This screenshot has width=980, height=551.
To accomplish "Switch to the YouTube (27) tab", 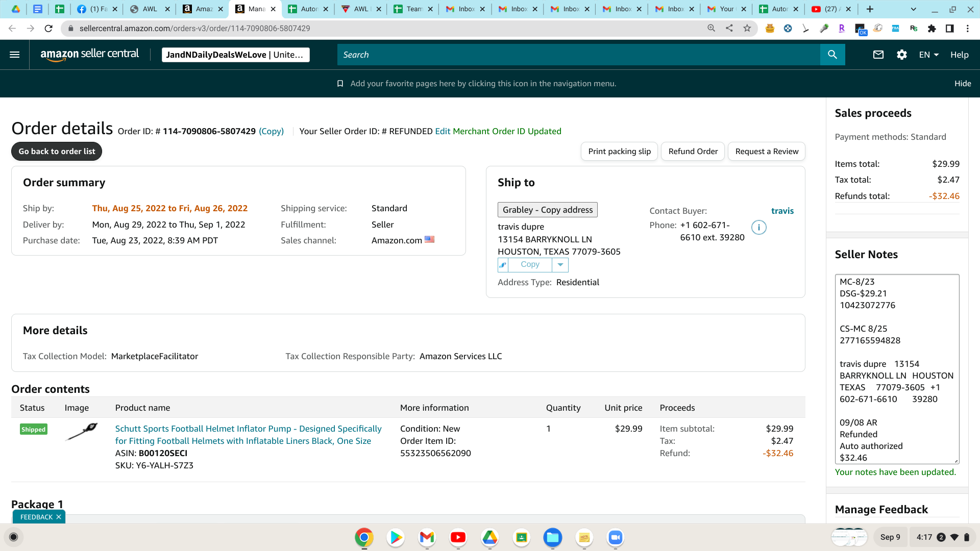I will 831,9.
